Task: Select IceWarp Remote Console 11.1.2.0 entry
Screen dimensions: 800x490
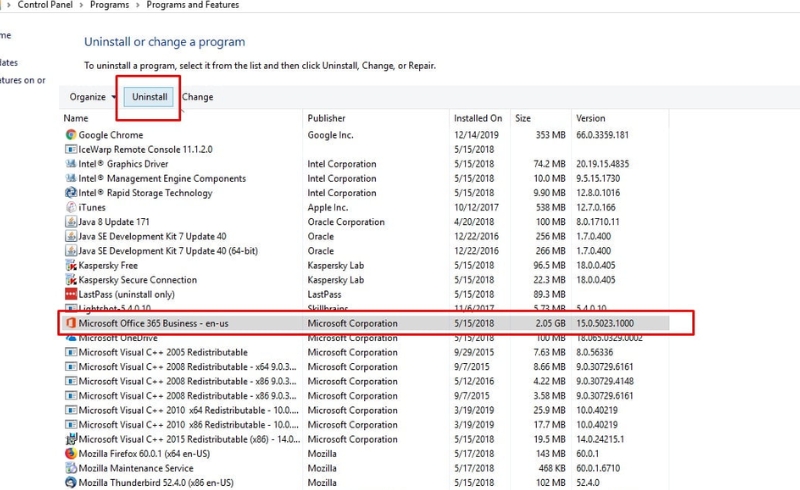Action: click(x=145, y=150)
